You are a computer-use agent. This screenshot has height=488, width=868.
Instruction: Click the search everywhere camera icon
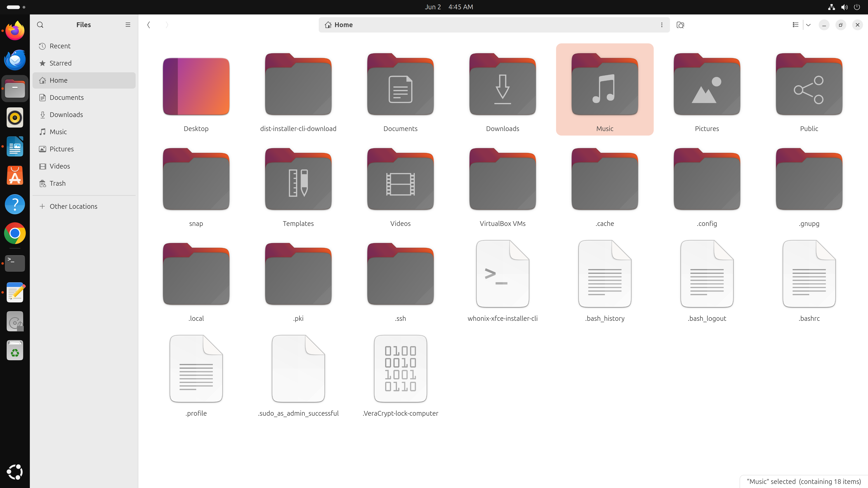tap(680, 25)
